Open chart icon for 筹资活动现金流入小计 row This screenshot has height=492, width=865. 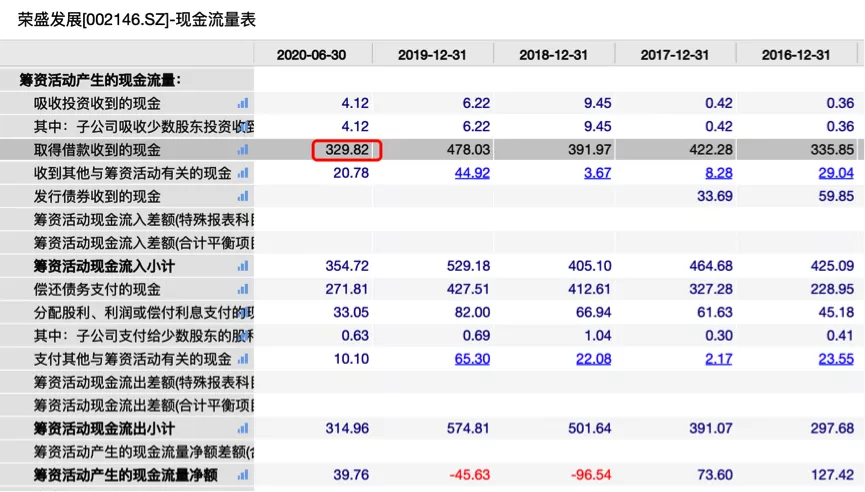click(243, 266)
